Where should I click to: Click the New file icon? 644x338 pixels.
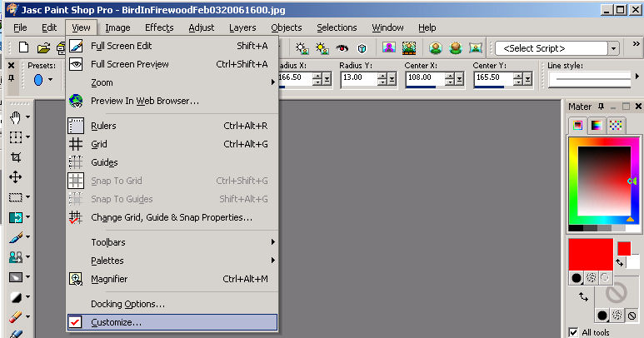pyautogui.click(x=23, y=47)
